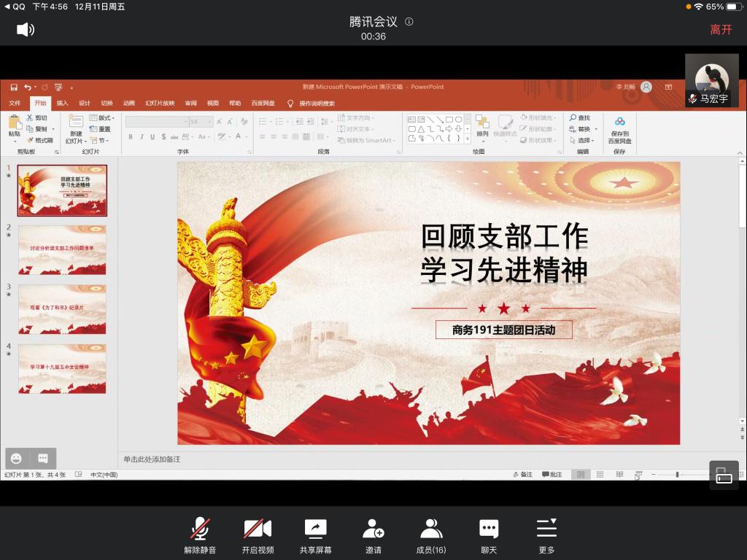Switch to the 切换 tab
The height and width of the screenshot is (560, 747).
107,103
